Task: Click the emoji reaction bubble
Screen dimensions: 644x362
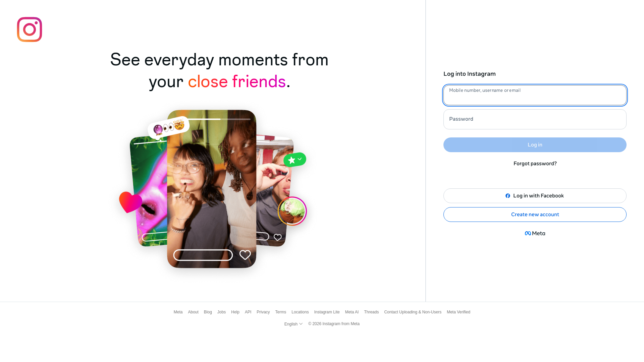Action: [x=169, y=127]
